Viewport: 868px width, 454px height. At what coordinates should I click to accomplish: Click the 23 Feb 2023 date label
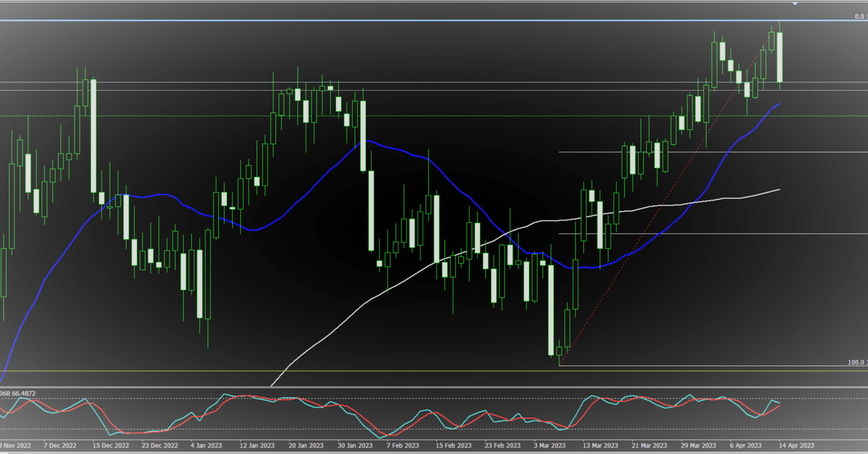[502, 446]
